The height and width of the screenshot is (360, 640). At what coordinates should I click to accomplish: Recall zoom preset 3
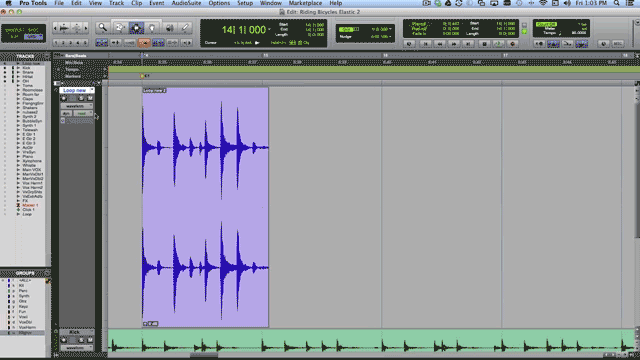71,42
